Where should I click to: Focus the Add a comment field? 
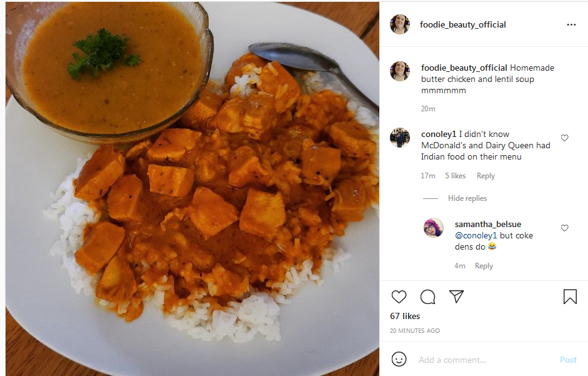pyautogui.click(x=486, y=360)
